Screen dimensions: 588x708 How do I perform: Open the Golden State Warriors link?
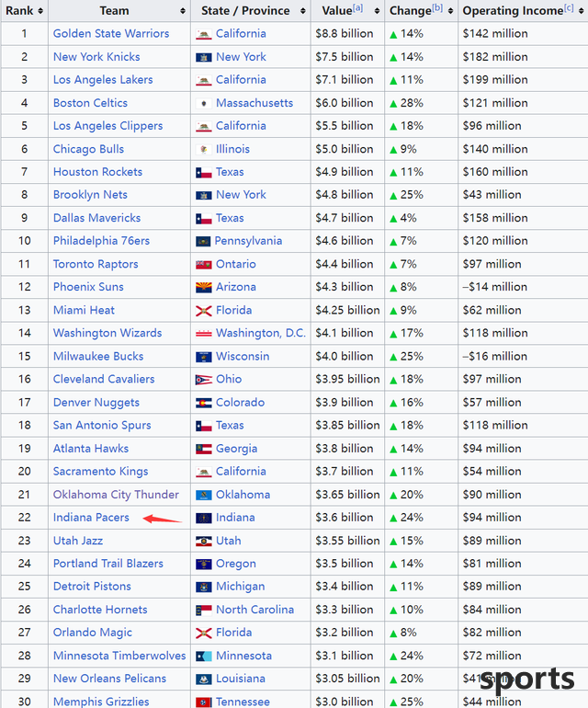pos(111,33)
